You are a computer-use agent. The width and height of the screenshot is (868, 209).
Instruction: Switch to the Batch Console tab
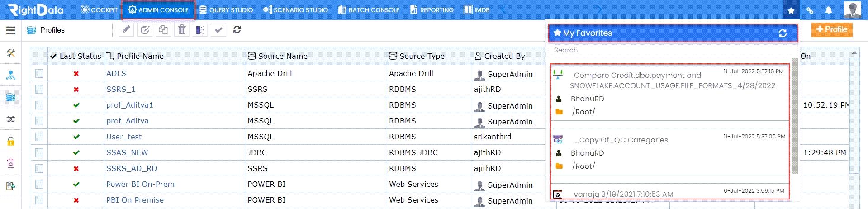tap(368, 10)
